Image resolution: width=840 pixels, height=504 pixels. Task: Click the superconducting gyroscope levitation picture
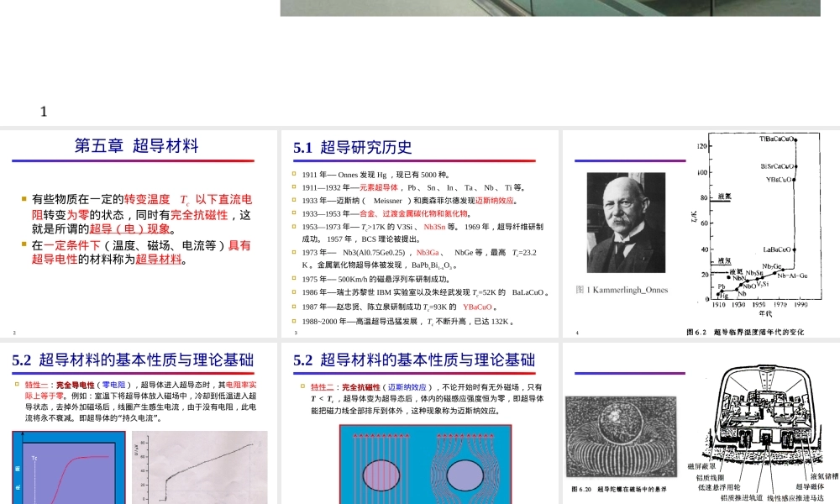pos(621,437)
